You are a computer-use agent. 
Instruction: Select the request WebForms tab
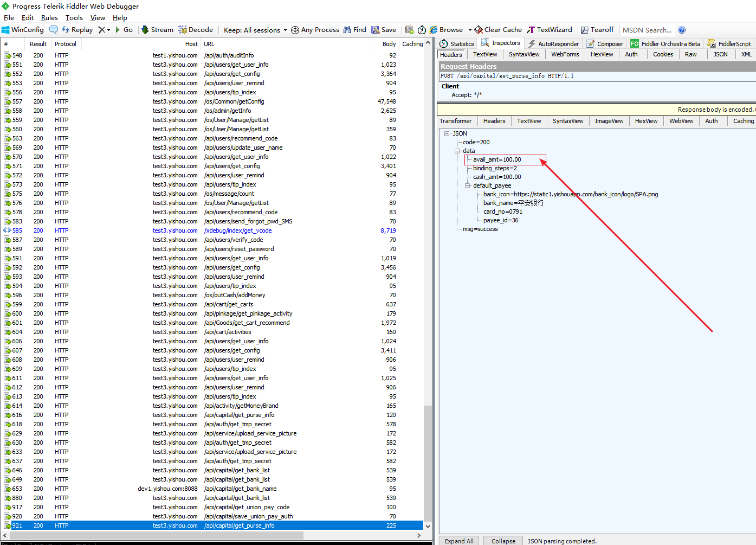(565, 54)
